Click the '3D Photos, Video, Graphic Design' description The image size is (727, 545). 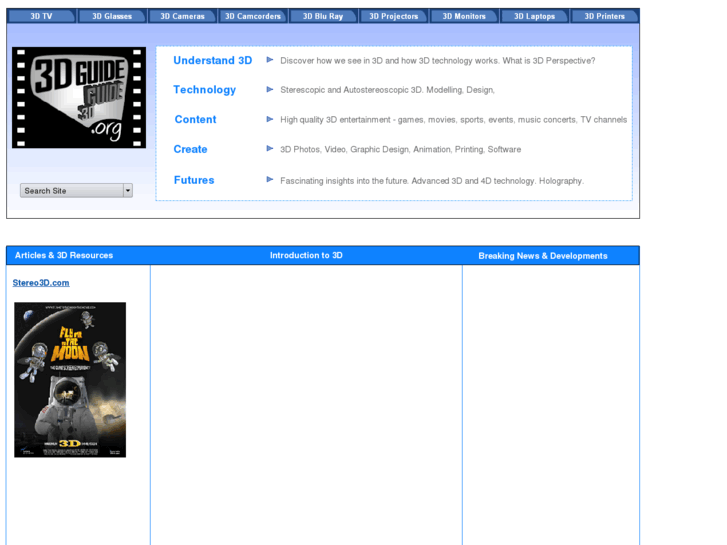pos(401,149)
